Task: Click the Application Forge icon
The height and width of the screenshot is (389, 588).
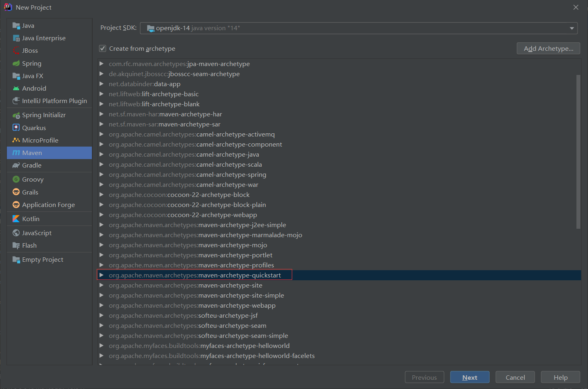Action: [16, 205]
